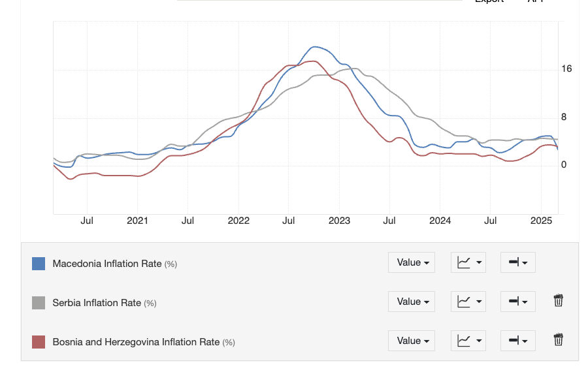This screenshot has width=588, height=374.
Task: Click the blue Macedonia color swatch
Action: [x=39, y=264]
